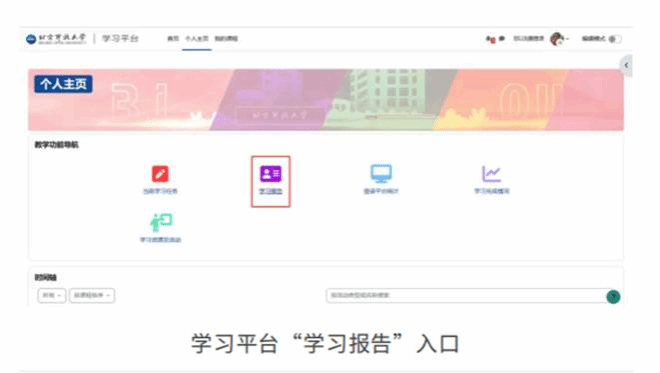Open the blue monitor platform statistics icon

[x=381, y=173]
